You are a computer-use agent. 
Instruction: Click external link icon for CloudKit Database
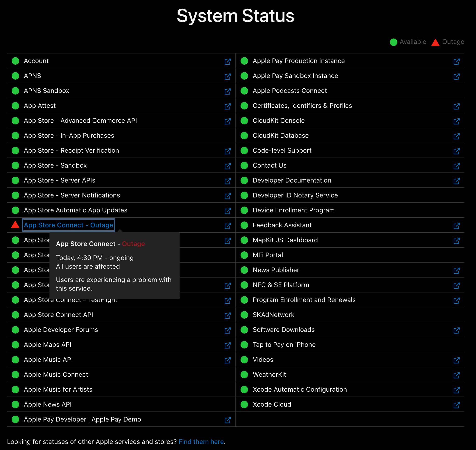tap(456, 136)
